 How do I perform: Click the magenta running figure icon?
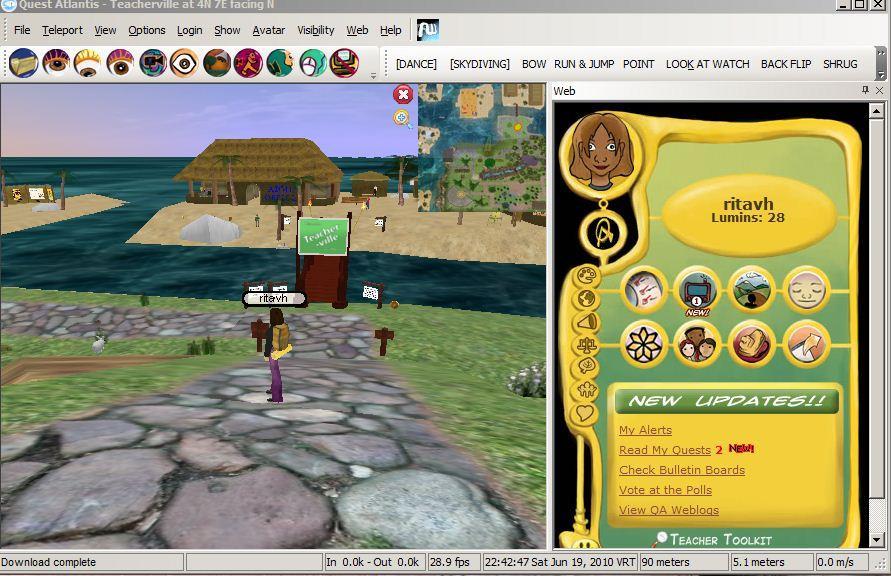(248, 62)
